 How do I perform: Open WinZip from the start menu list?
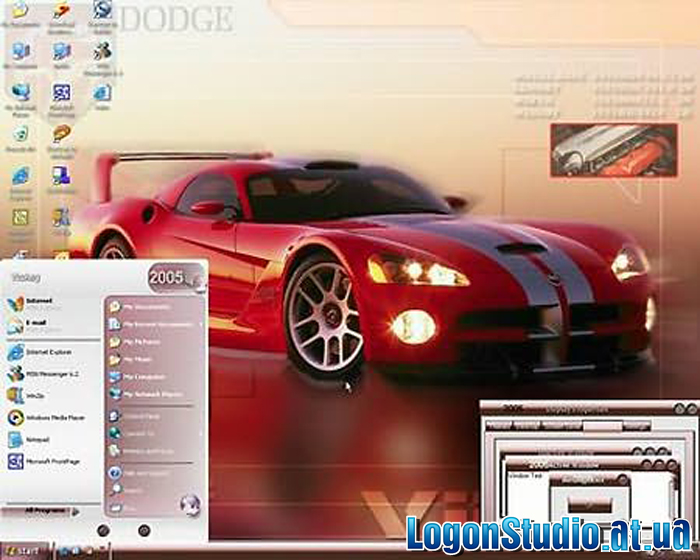pos(27,396)
